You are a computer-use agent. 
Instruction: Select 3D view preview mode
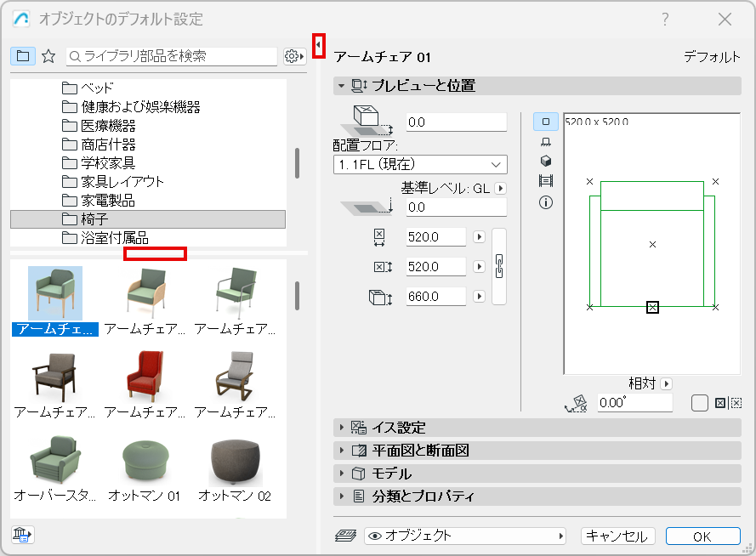546,161
